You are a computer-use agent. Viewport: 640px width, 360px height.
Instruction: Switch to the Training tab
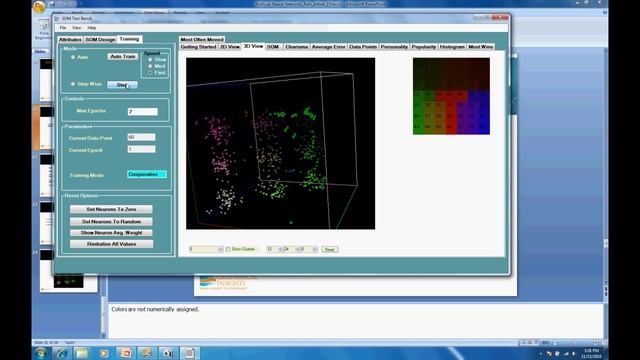(129, 39)
